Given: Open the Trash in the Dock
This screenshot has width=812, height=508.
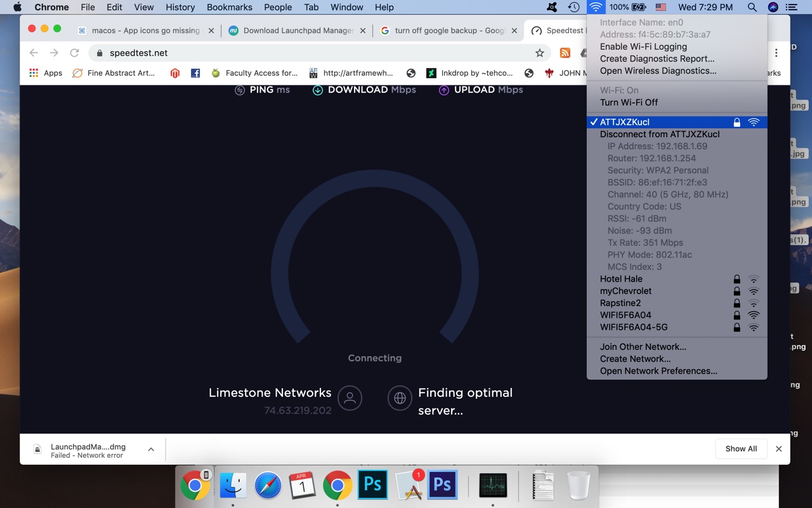Looking at the screenshot, I should click(579, 486).
